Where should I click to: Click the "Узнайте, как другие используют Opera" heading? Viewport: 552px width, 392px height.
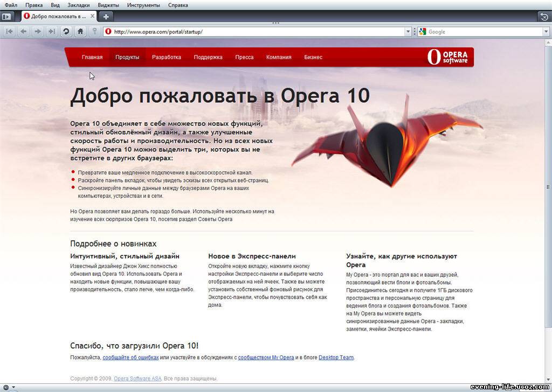tap(402, 261)
